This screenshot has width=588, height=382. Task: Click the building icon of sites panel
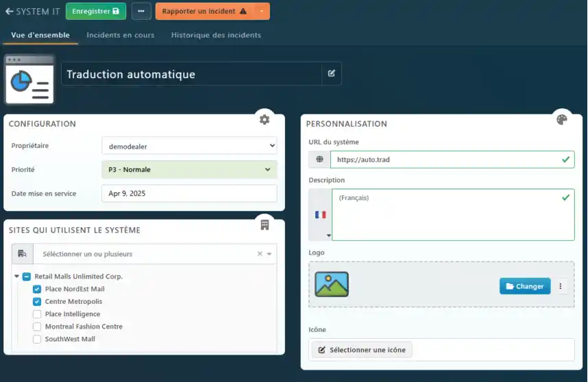265,225
